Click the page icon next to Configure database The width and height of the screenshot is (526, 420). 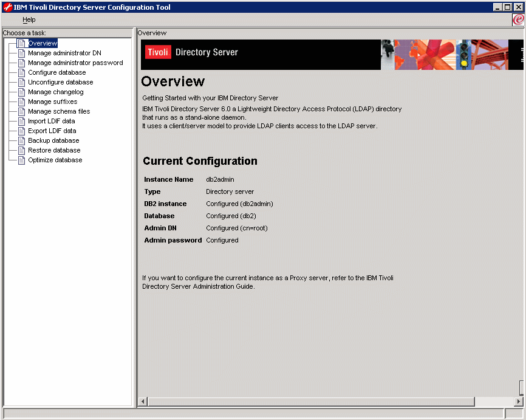pyautogui.click(x=21, y=72)
